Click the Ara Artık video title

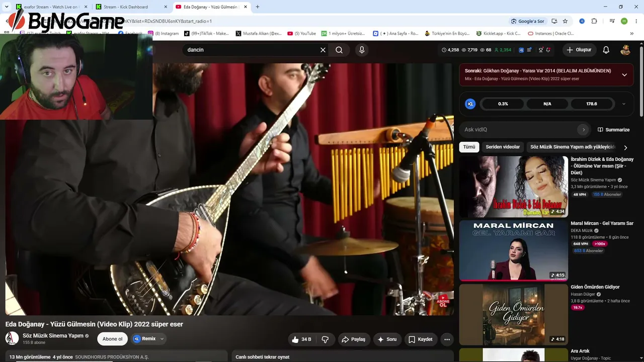pos(580,351)
